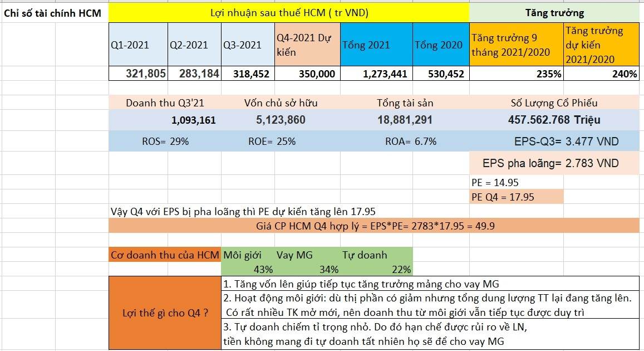This screenshot has height=351, width=644.
Task: Select the 'Số Lượng Cổ Phiếu' label
Action: click(x=554, y=103)
